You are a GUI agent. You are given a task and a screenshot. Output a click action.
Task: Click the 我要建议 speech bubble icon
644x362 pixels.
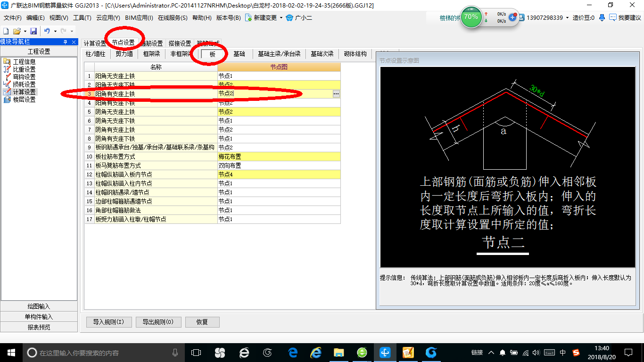coord(612,17)
